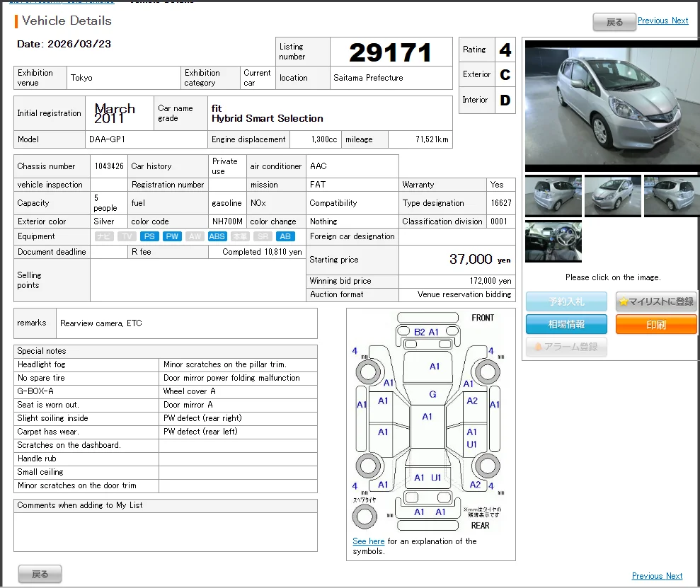
Task: Click the note Scratches on the dashboard
Action: click(x=69, y=445)
